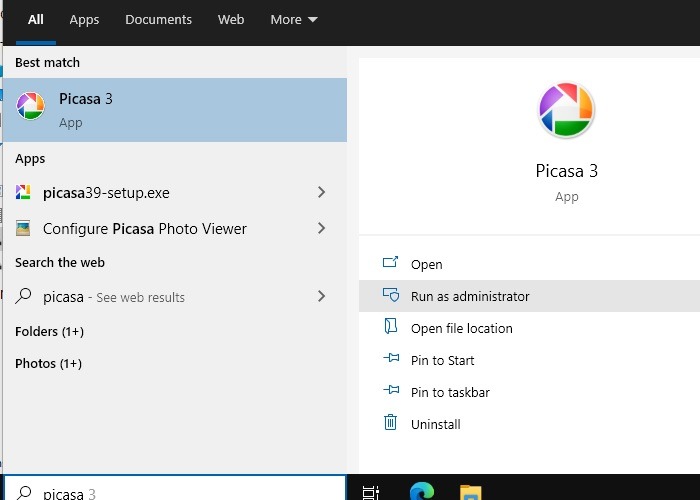Click the Pin to Start pin icon
Viewport: 700px width, 500px height.
pyautogui.click(x=391, y=358)
